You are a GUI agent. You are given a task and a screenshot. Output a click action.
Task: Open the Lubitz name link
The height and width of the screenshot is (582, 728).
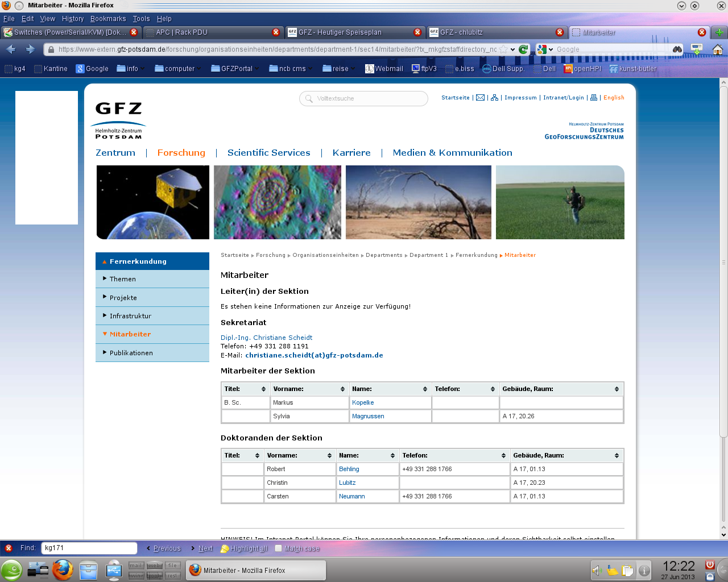tap(347, 483)
